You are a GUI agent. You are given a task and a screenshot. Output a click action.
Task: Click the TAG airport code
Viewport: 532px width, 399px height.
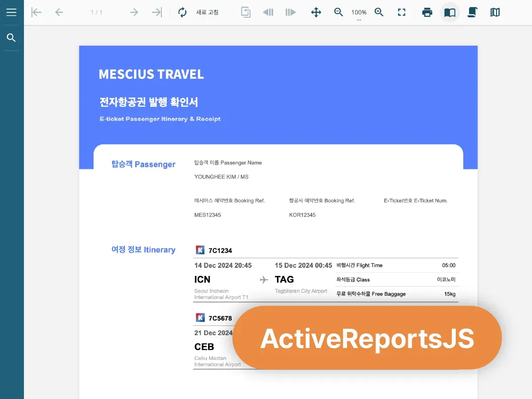pos(284,279)
